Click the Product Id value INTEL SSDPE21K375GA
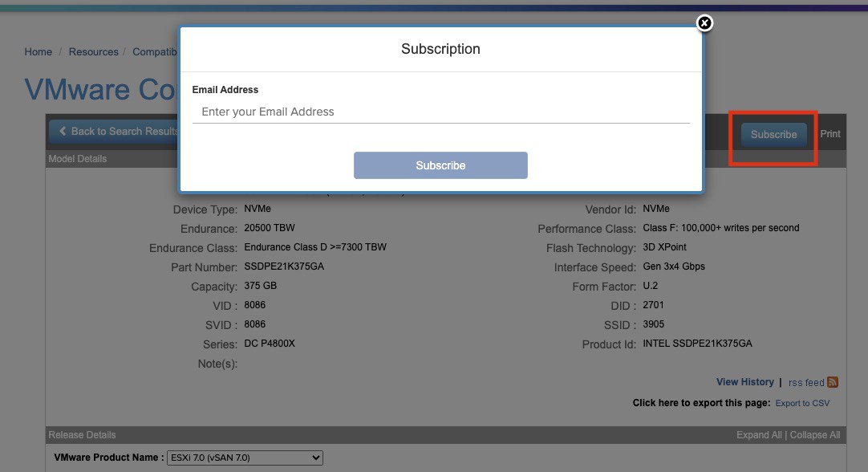This screenshot has height=472, width=868. (697, 344)
